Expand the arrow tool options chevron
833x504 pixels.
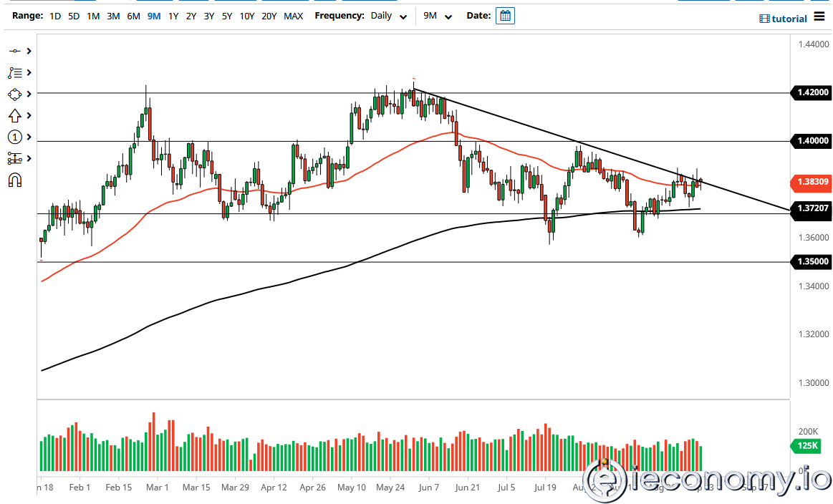(29, 115)
